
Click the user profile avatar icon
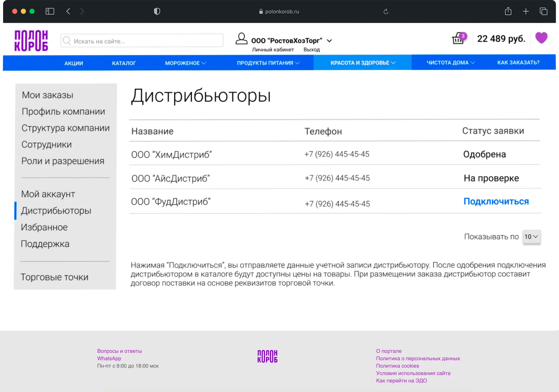(x=241, y=39)
